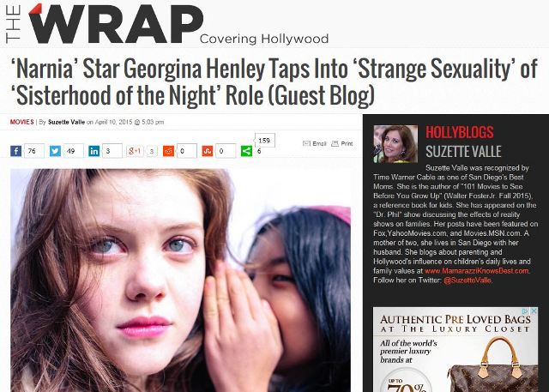Tweet article using Twitter icon

(55, 151)
